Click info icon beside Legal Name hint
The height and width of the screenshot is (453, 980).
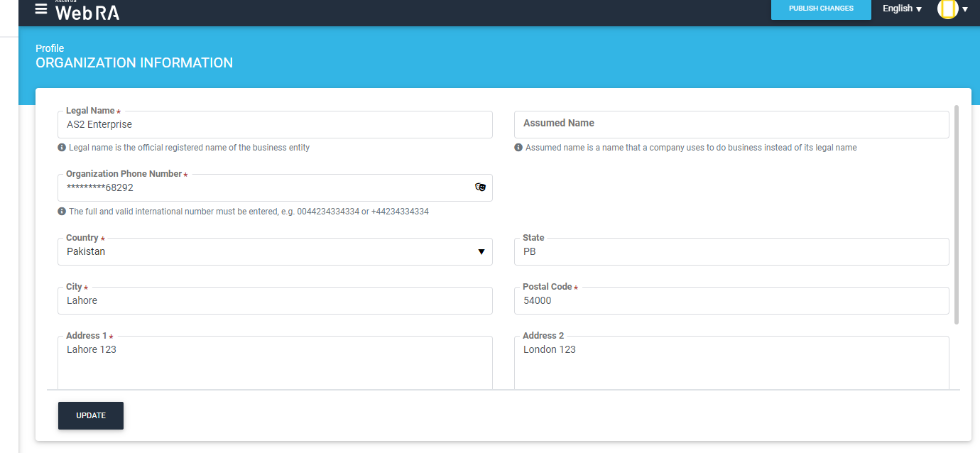coord(62,148)
